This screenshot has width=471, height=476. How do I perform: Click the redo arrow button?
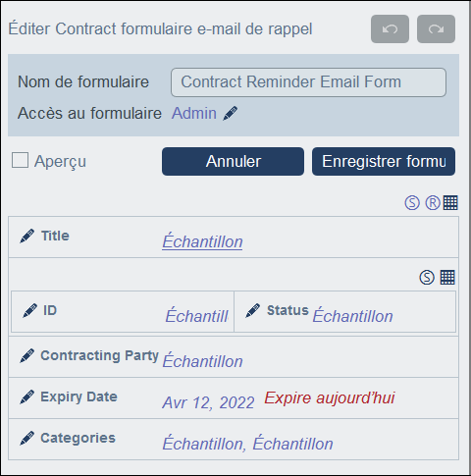click(x=436, y=28)
